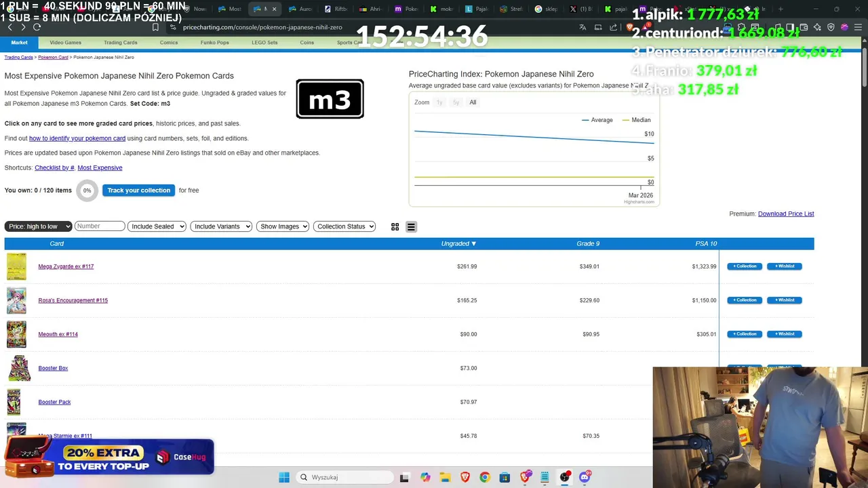Open Google Chrome from taskbar
The height and width of the screenshot is (488, 868).
pyautogui.click(x=484, y=477)
